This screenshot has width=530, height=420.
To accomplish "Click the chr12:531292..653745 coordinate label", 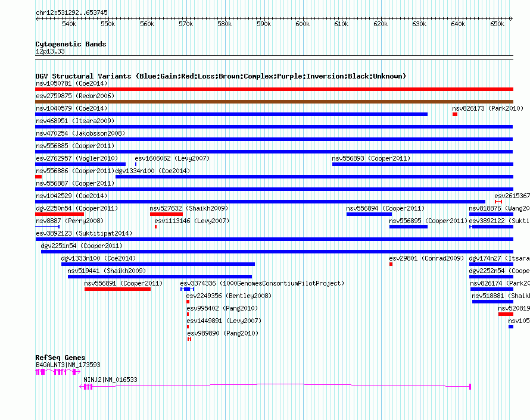I will point(71,12).
